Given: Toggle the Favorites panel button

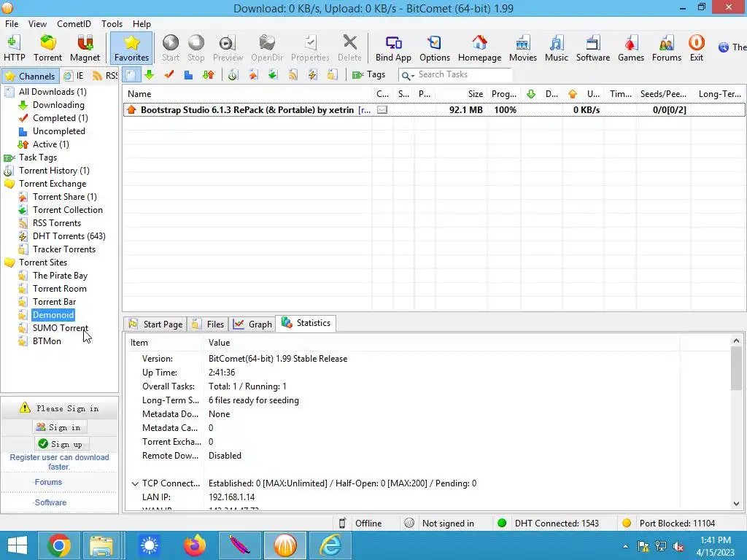Looking at the screenshot, I should coord(131,48).
